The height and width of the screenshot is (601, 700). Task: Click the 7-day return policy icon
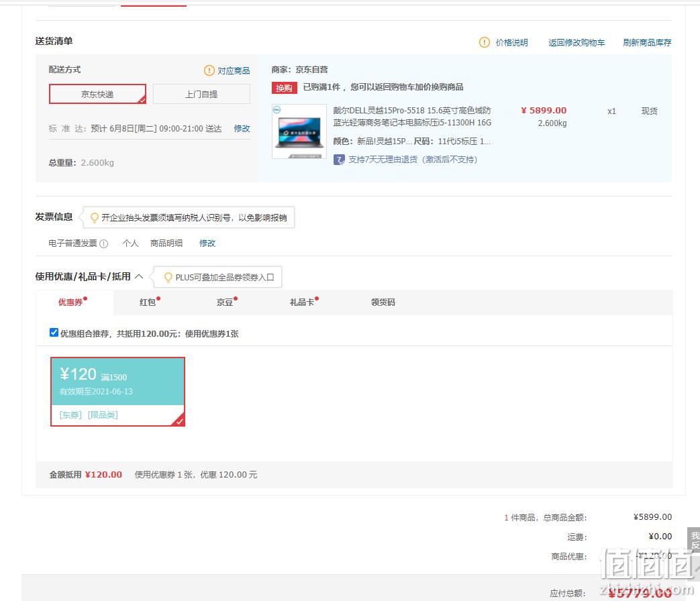(x=339, y=160)
